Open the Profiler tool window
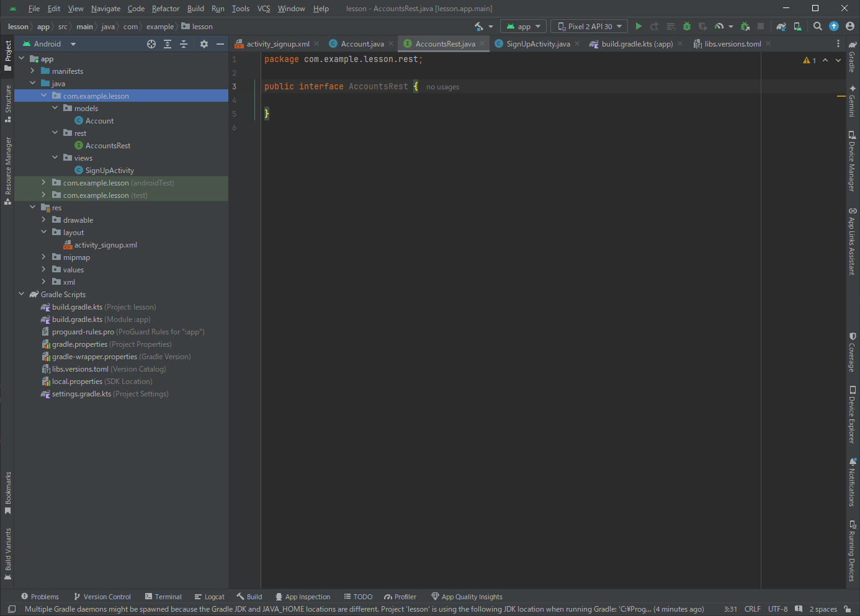Screen dimensions: 860x616 400,597
